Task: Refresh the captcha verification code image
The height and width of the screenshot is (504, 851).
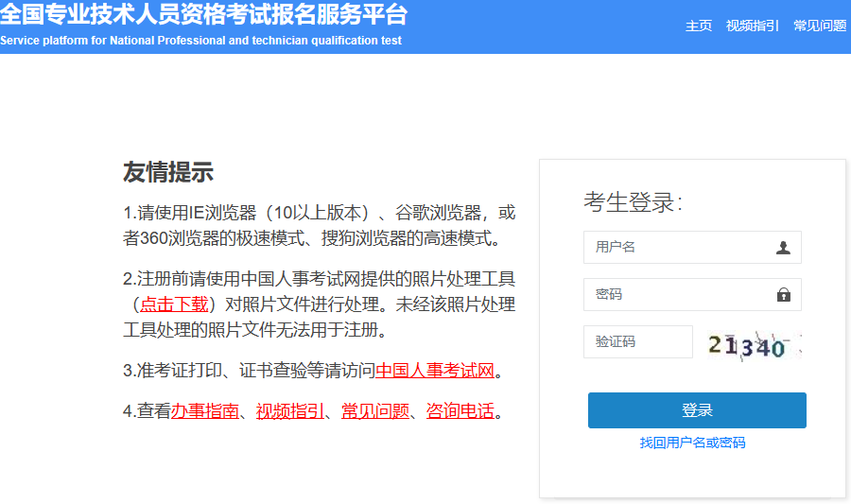Action: pos(754,343)
